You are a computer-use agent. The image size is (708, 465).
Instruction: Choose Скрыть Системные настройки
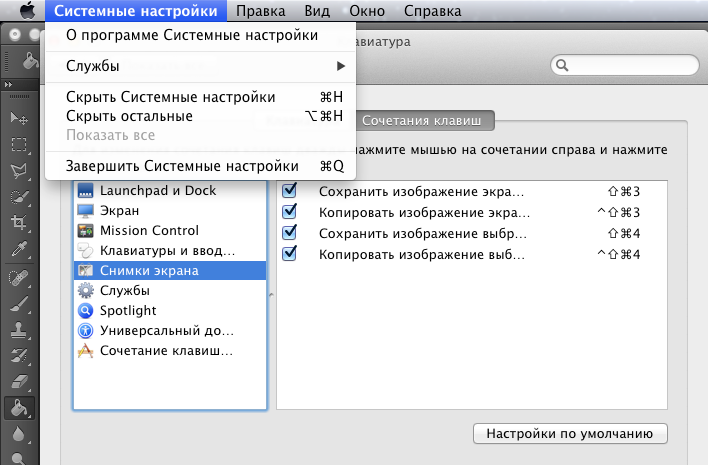pyautogui.click(x=200, y=97)
